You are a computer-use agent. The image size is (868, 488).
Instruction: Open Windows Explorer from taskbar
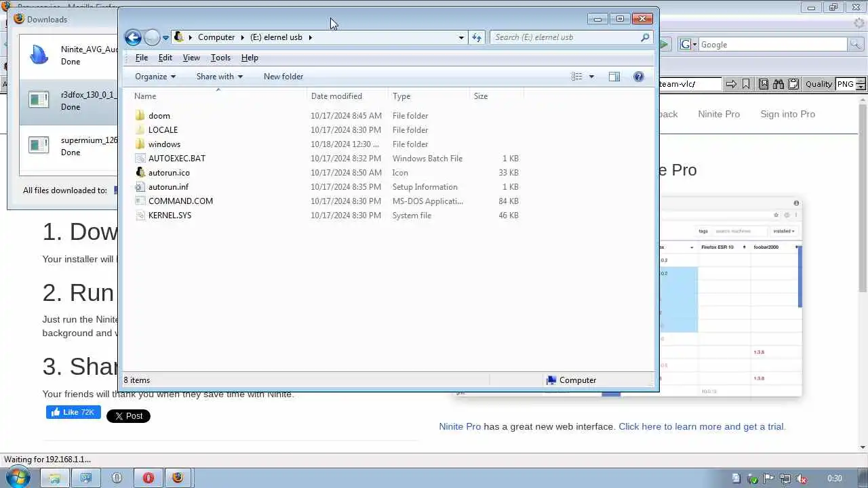(55, 478)
